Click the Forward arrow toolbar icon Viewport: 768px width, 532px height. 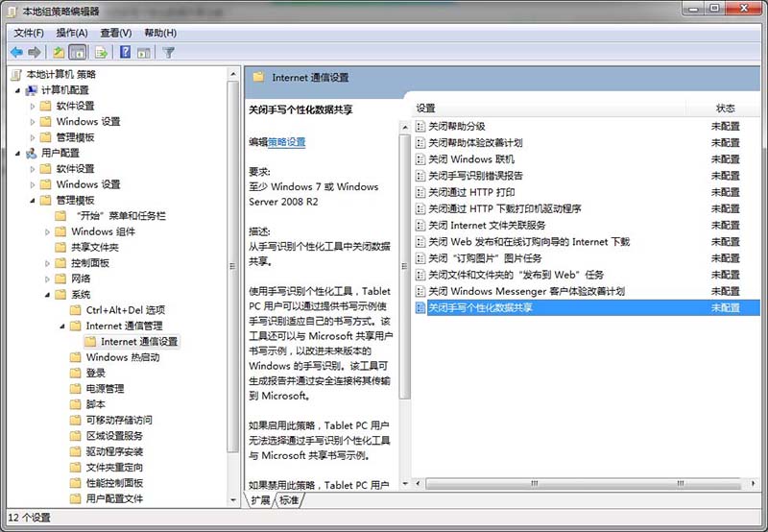[x=35, y=52]
